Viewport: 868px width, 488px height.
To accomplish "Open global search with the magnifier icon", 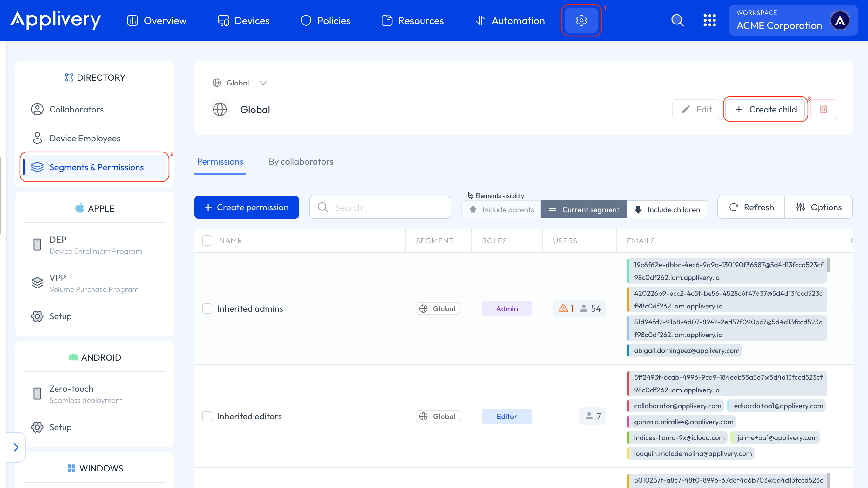I will point(677,20).
